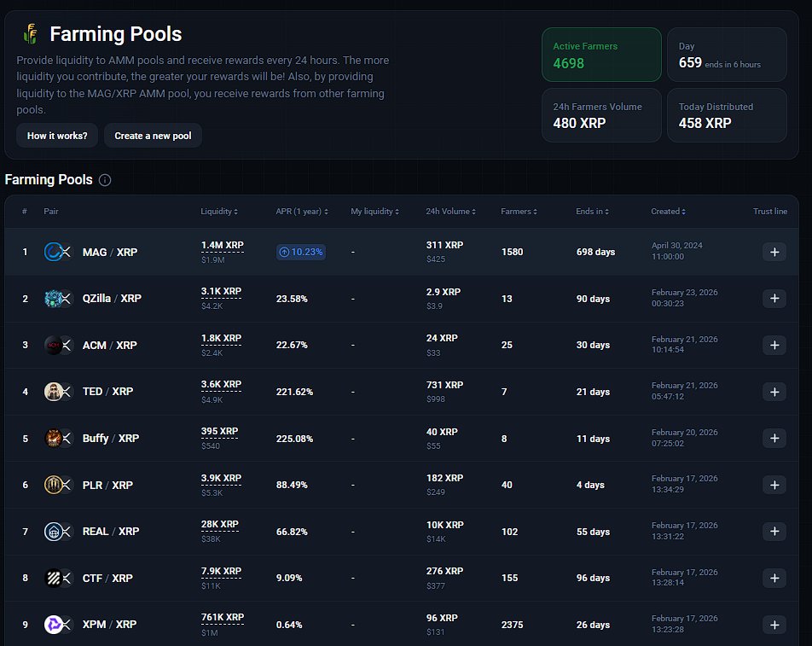The image size is (812, 646).
Task: Click the 10K XRP volume cell
Action: click(x=445, y=525)
